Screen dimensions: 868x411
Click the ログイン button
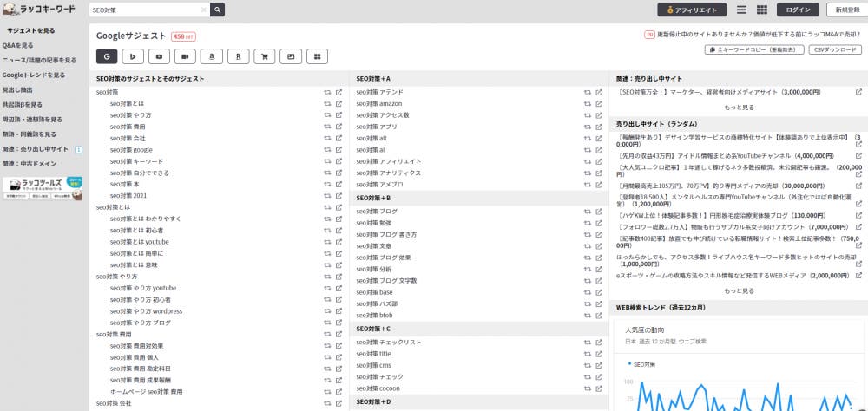pos(798,10)
